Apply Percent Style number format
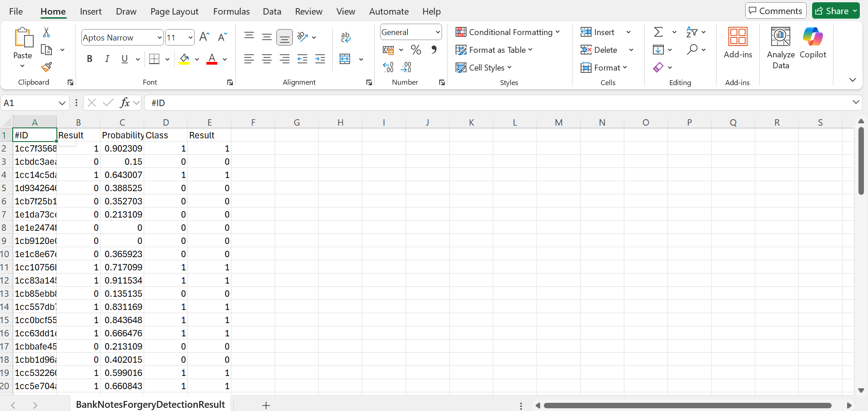The image size is (868, 411). pyautogui.click(x=416, y=50)
